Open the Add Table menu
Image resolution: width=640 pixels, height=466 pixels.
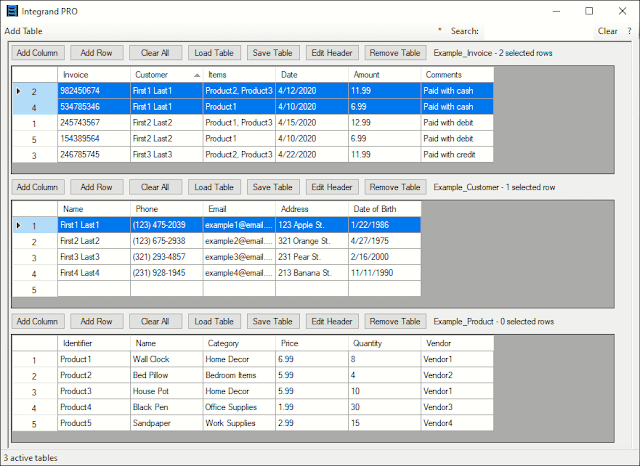[x=23, y=31]
